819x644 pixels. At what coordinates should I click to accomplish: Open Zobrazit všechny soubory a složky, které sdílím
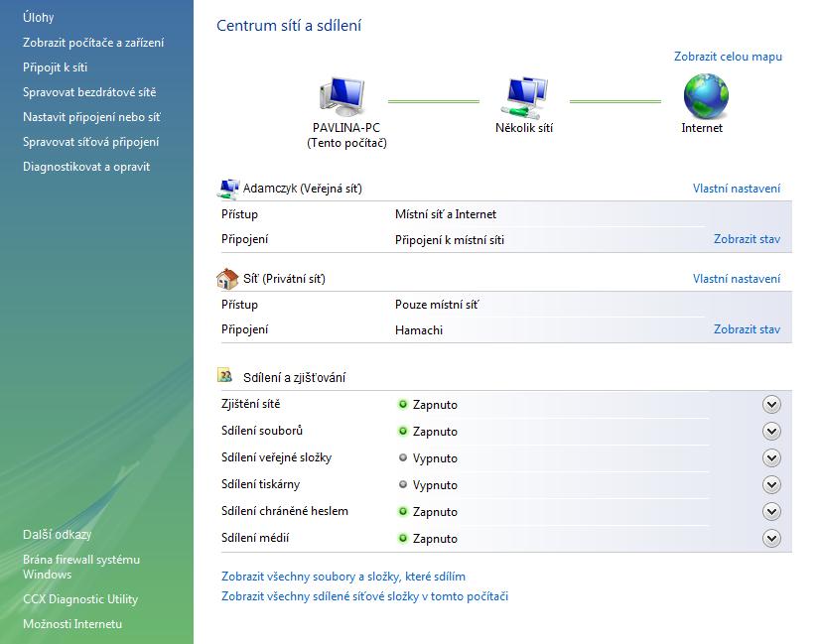[343, 577]
